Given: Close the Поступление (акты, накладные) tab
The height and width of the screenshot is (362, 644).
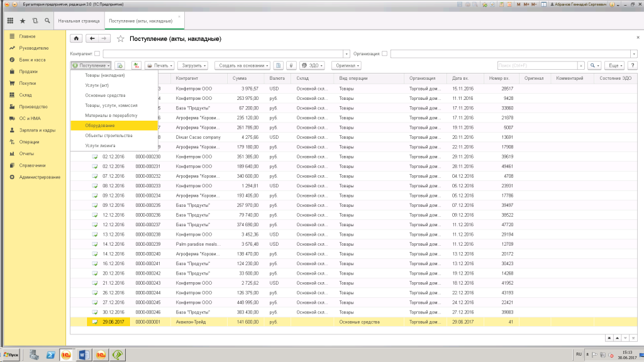Looking at the screenshot, I should coord(179,17).
